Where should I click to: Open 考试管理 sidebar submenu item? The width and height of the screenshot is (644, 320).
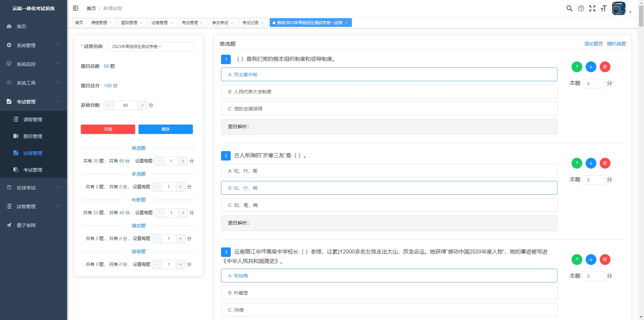(34, 170)
